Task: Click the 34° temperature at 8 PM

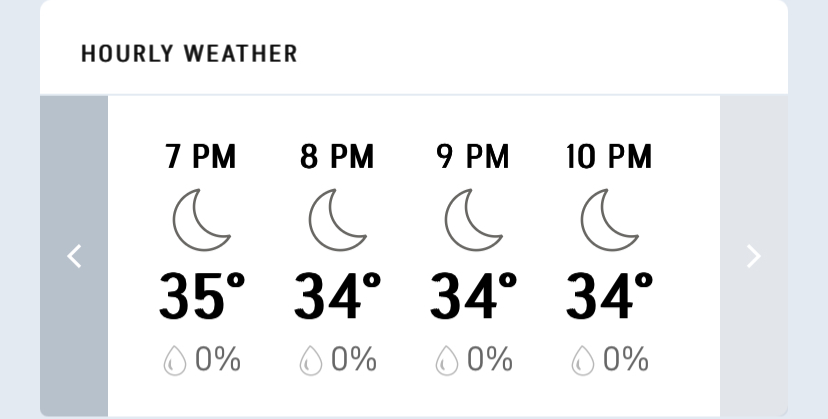Action: pos(338,296)
